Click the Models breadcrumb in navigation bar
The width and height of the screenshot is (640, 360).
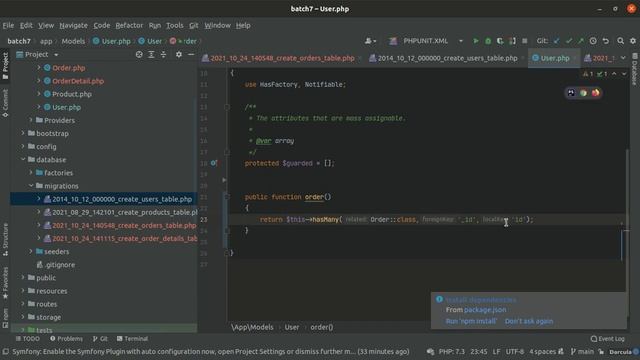point(73,41)
